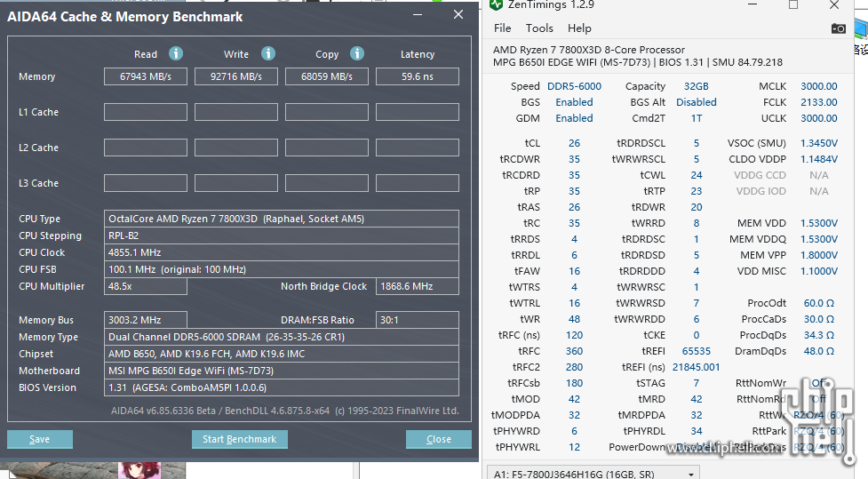Click Memory Bus value 3003.2 MHz
The image size is (868, 479).
tap(146, 320)
